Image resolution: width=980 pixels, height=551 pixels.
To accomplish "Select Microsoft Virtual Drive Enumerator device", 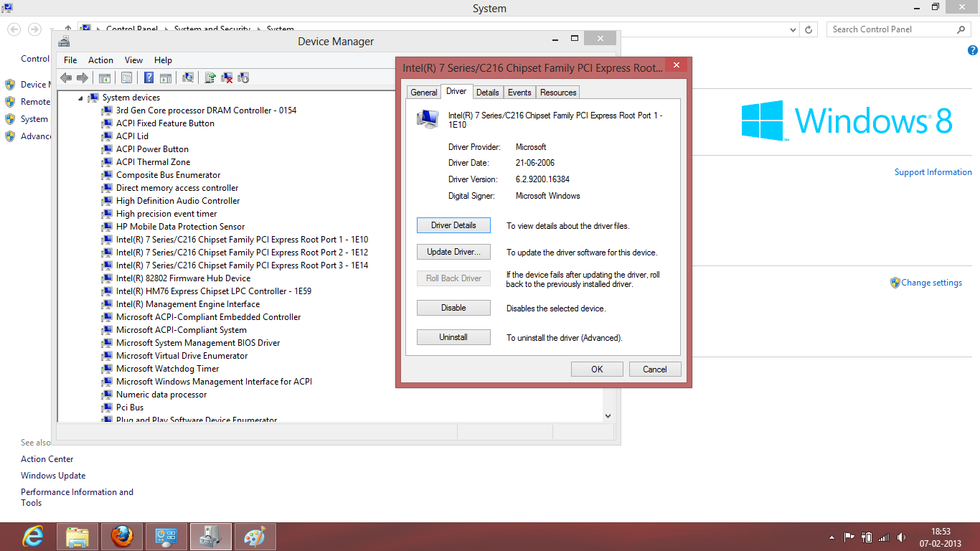I will [x=182, y=356].
